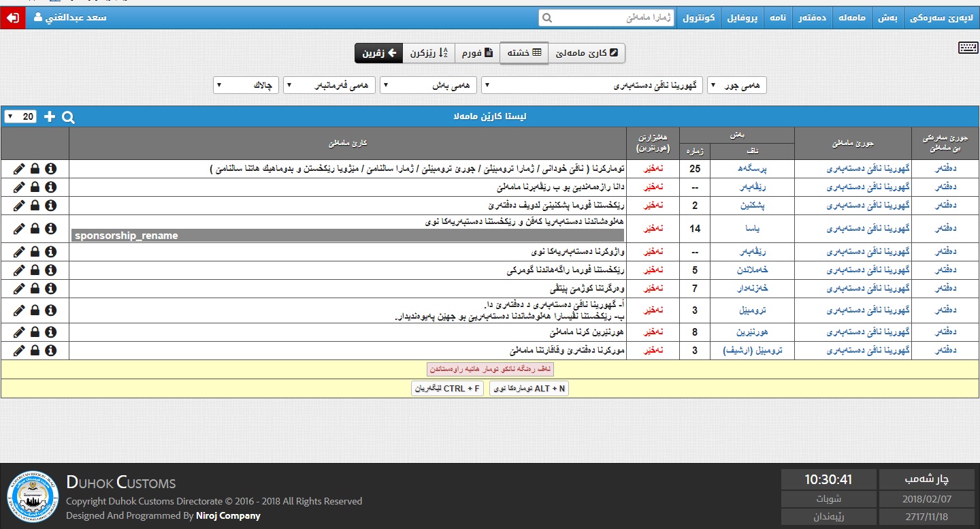Click the lock icon in the پشكنين row
This screenshot has height=529, width=980.
tap(35, 205)
